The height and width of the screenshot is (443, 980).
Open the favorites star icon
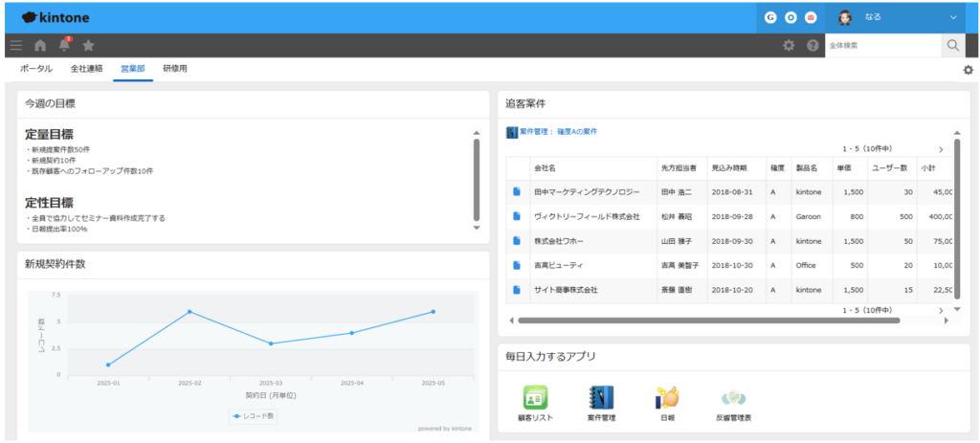[88, 45]
